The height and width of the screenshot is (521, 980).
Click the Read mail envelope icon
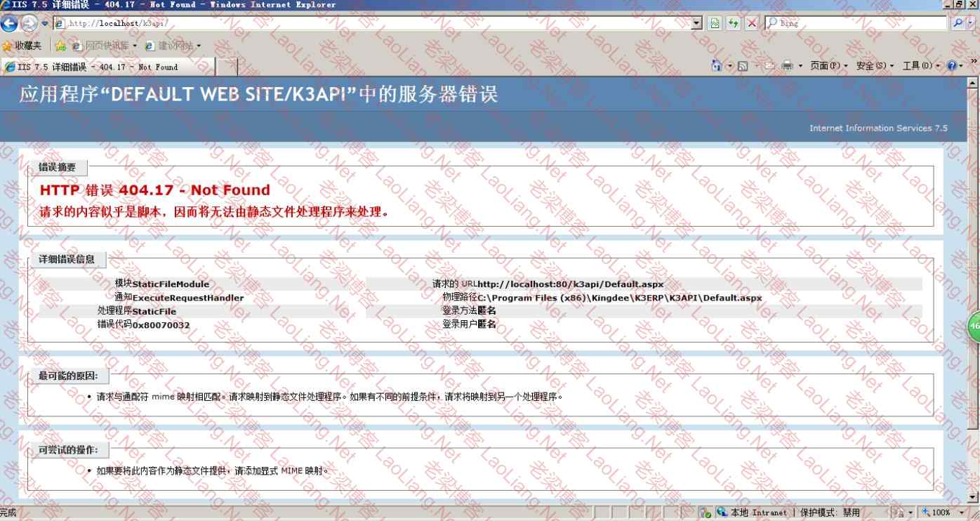(x=769, y=66)
